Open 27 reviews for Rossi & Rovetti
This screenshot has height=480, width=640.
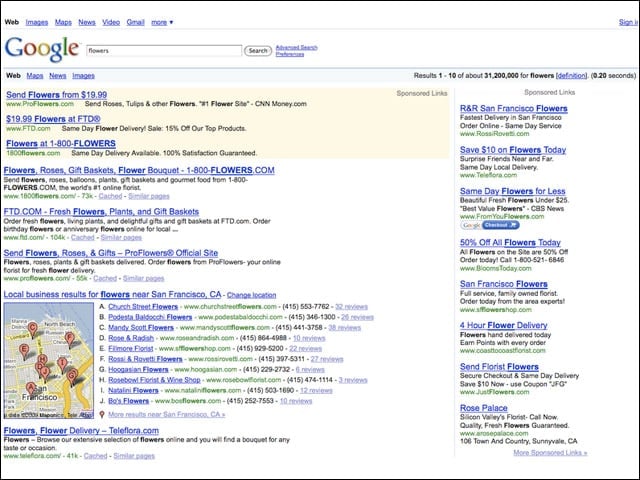(x=327, y=359)
